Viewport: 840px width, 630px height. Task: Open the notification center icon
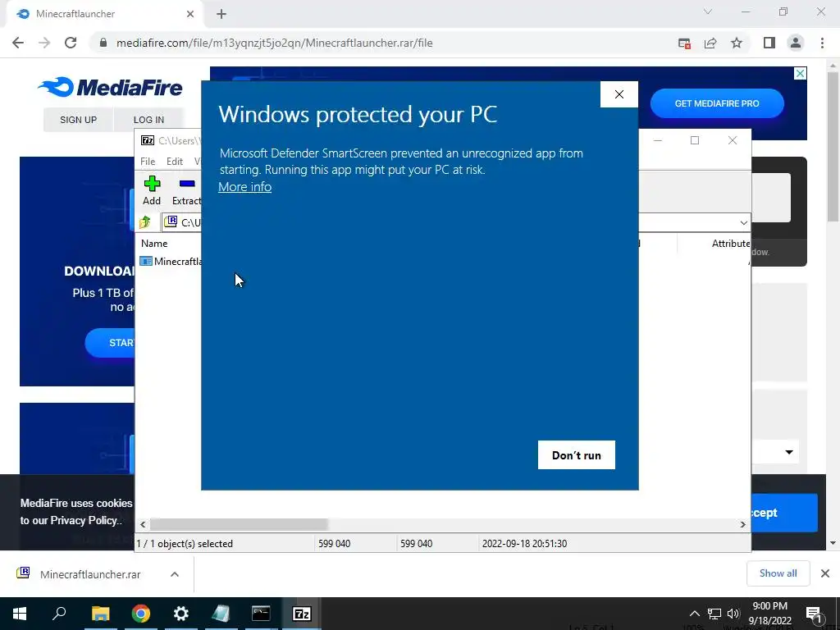click(x=814, y=614)
